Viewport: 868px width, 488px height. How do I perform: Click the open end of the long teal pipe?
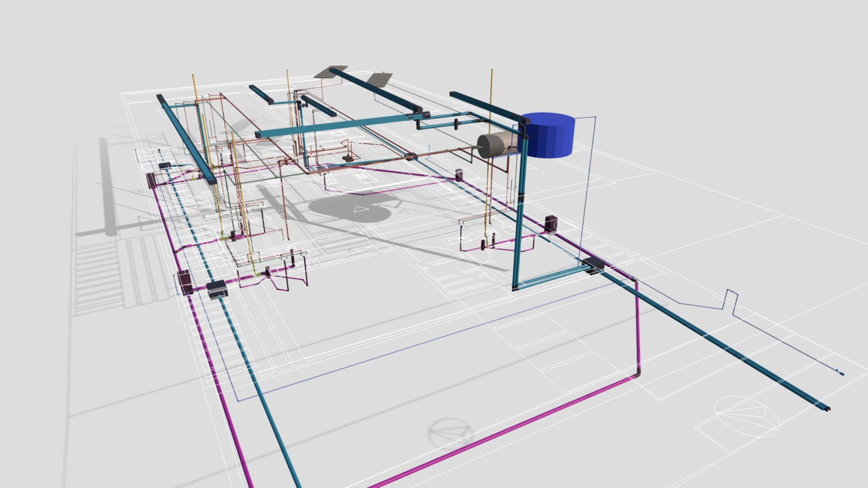[x=827, y=408]
